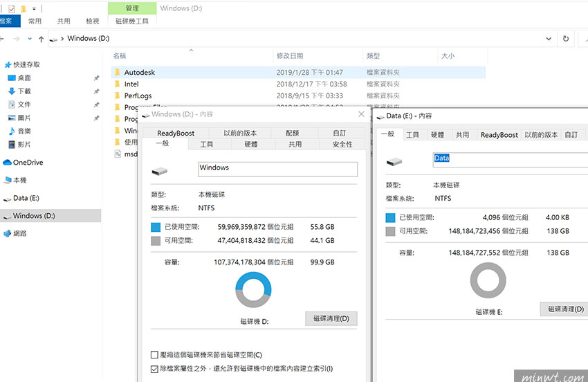Click the OneDrive cloud icon

coord(7,163)
